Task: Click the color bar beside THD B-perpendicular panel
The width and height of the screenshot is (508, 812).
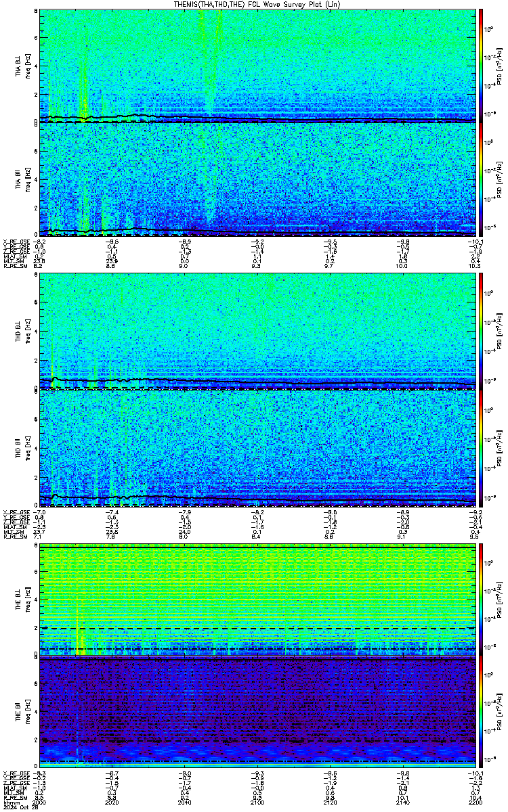Action: 481,332
